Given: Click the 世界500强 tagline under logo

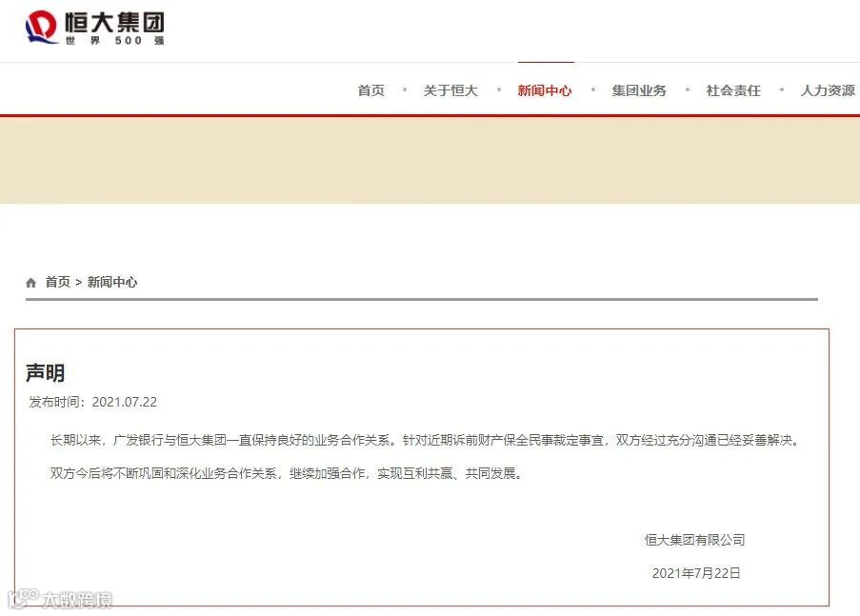Looking at the screenshot, I should [x=114, y=41].
